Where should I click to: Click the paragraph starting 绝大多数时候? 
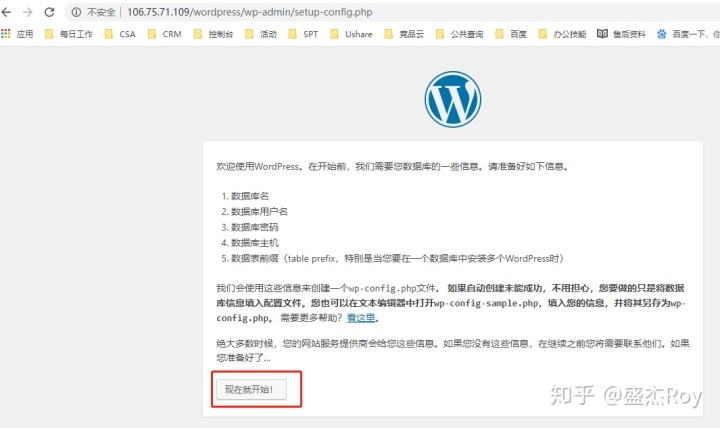click(453, 350)
